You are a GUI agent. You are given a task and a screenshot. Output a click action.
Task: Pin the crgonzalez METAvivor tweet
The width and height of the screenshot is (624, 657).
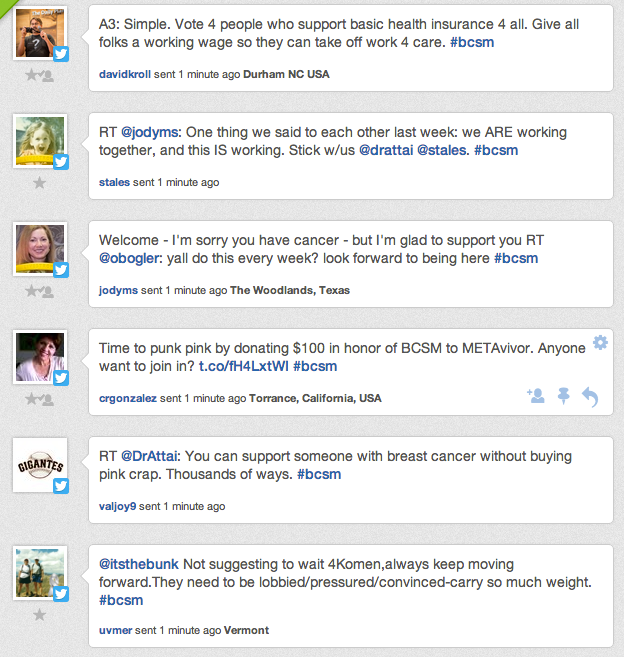(563, 396)
